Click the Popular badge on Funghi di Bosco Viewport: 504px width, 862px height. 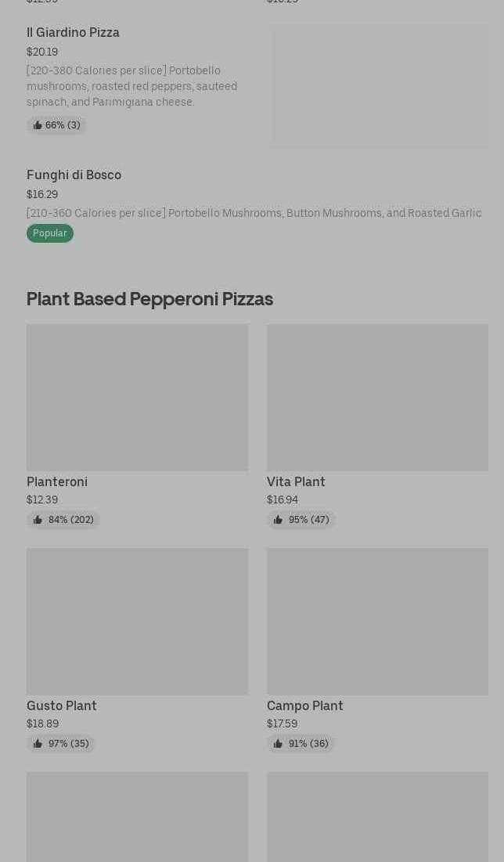point(50,233)
